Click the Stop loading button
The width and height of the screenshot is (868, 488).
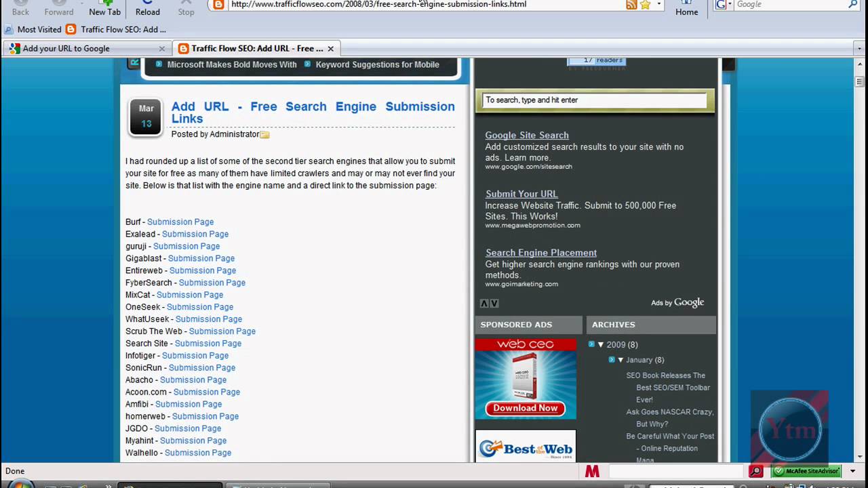186,8
